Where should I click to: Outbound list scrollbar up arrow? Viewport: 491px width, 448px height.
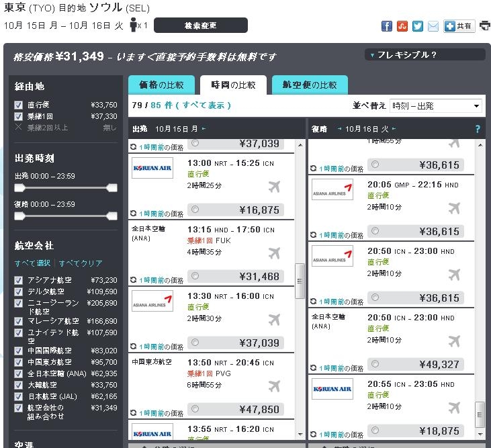coord(300,145)
